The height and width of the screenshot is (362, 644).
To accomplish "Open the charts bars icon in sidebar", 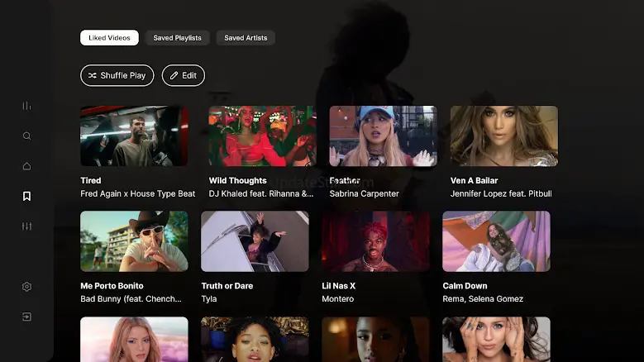I will click(x=26, y=106).
